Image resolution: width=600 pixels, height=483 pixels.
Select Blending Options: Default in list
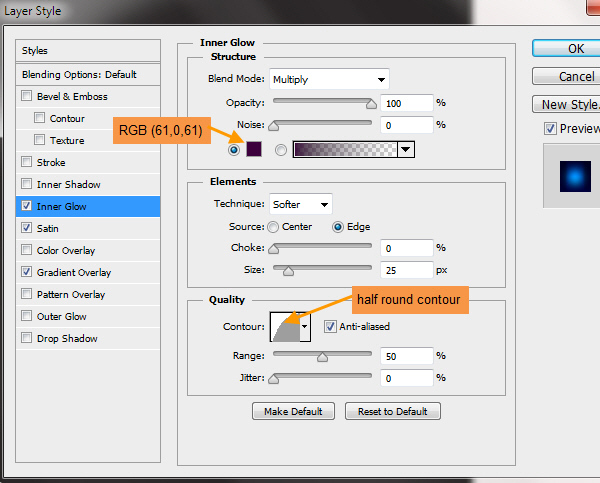(80, 74)
